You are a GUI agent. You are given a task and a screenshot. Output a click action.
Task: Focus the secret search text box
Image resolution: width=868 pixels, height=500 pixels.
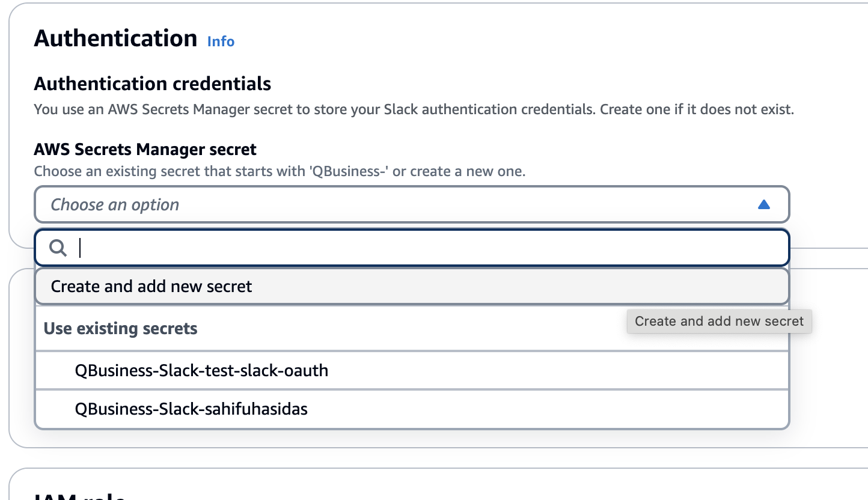click(x=421, y=248)
